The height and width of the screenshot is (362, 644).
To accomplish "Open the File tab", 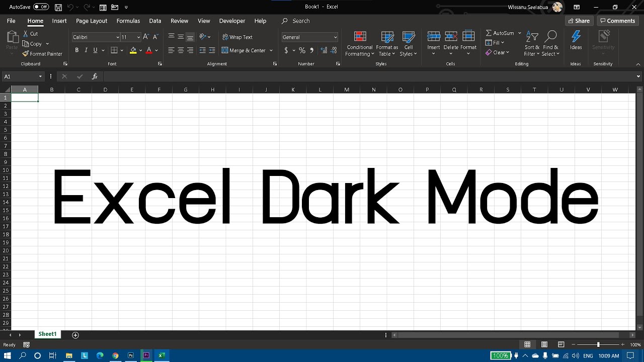I will (11, 21).
